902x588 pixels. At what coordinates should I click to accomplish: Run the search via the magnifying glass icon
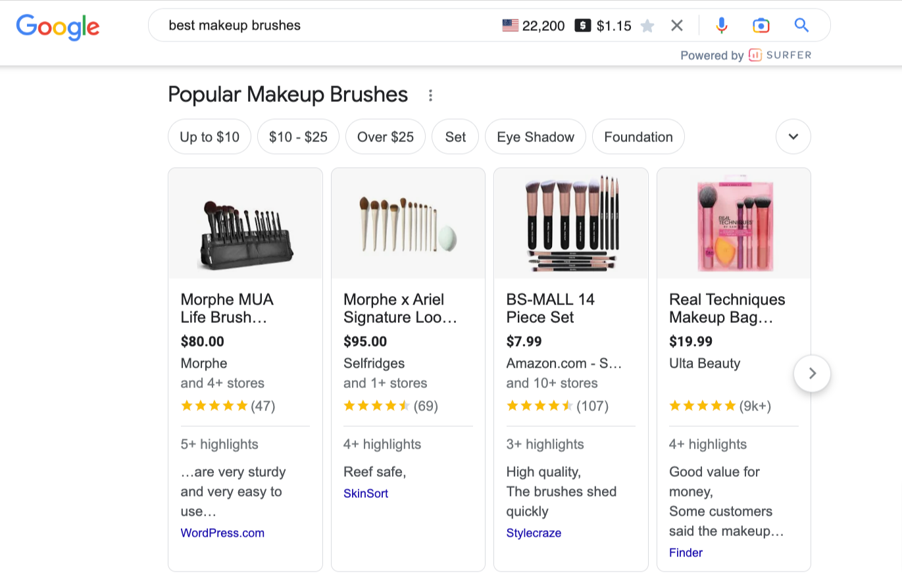tap(801, 25)
